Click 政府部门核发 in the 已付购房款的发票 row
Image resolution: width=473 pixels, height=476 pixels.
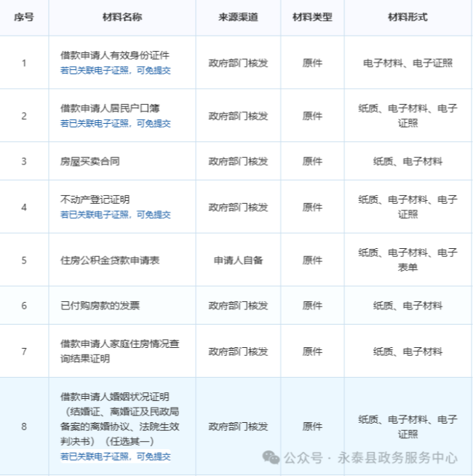click(x=238, y=306)
